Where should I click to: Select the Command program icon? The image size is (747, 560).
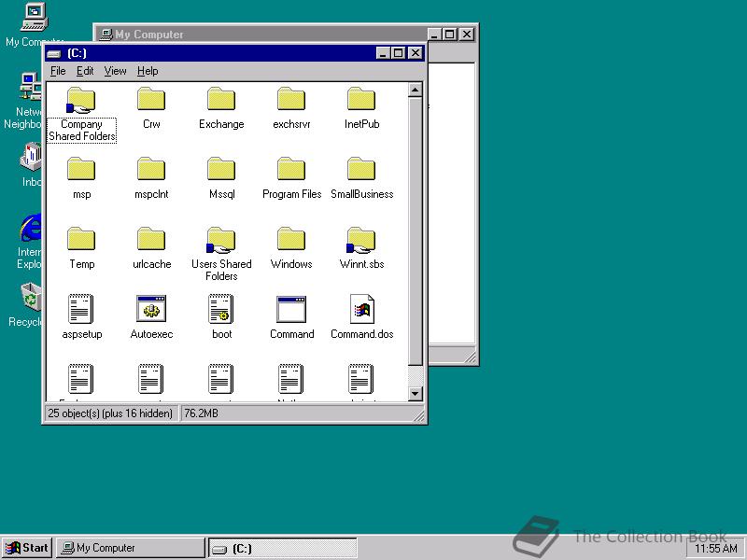coord(291,309)
